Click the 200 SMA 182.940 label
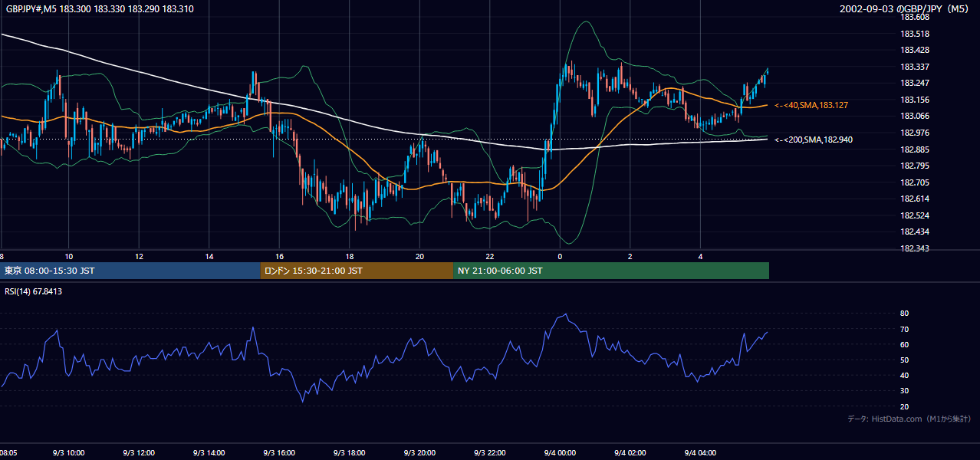This screenshot has height=460, width=980. (814, 140)
